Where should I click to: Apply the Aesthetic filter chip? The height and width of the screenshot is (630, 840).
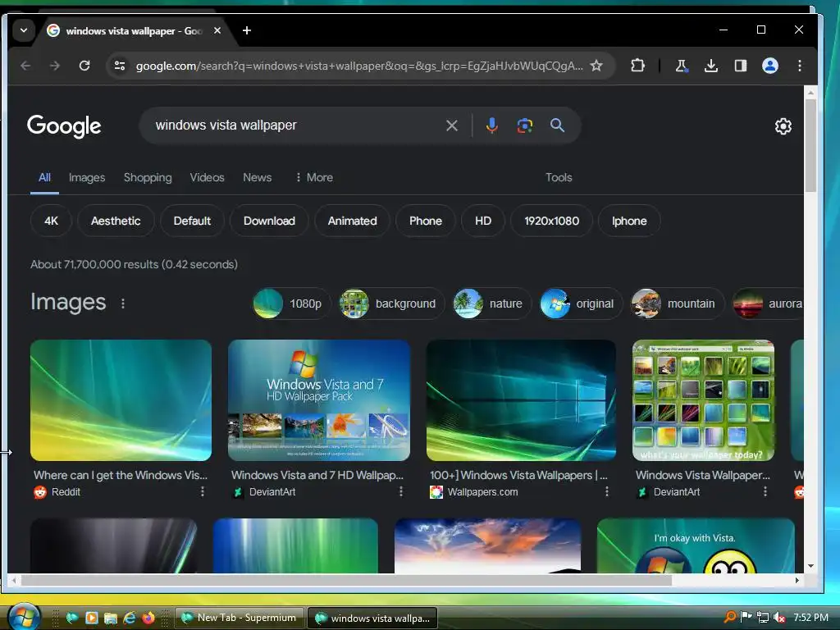click(x=116, y=221)
